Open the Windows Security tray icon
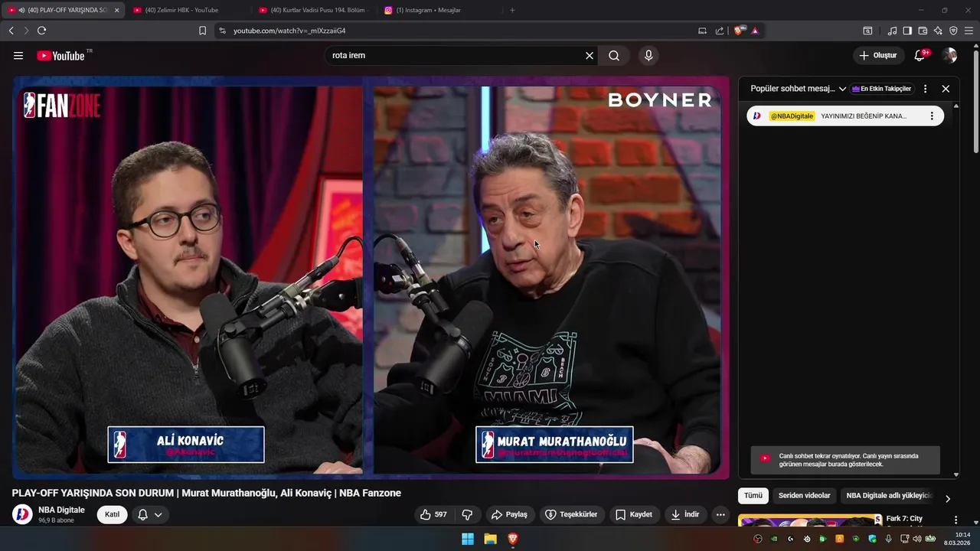This screenshot has height=551, width=980. 872,539
